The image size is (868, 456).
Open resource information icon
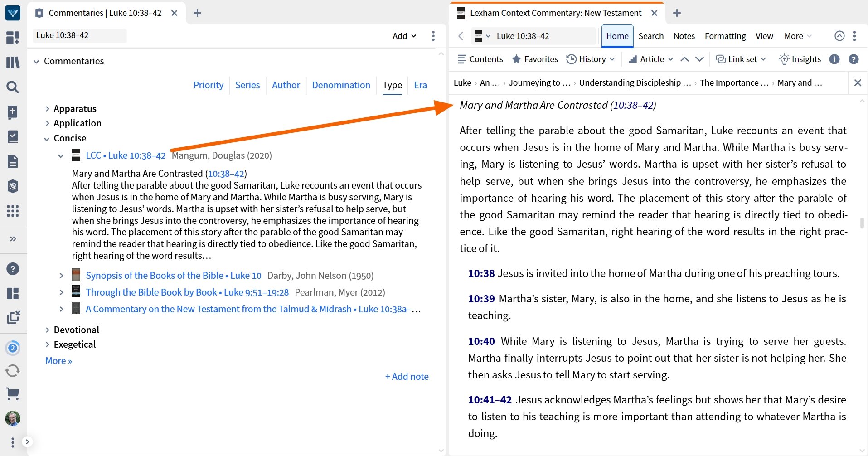point(834,59)
